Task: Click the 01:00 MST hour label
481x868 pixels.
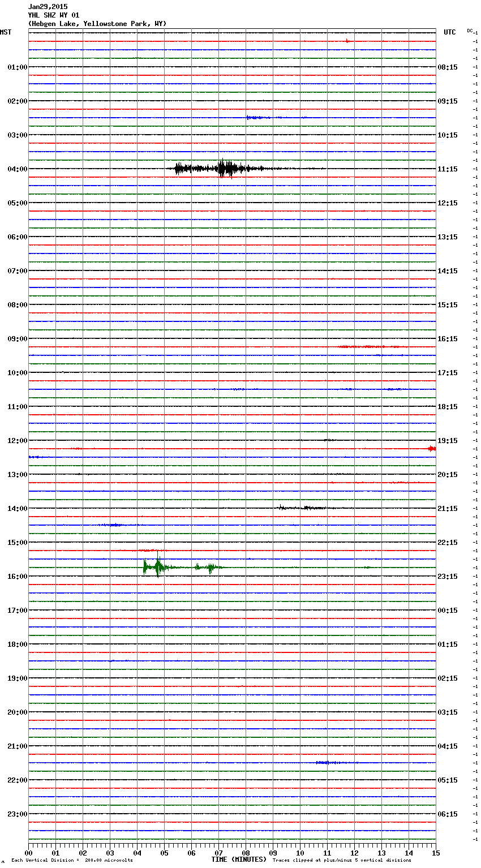Action: 17,67
